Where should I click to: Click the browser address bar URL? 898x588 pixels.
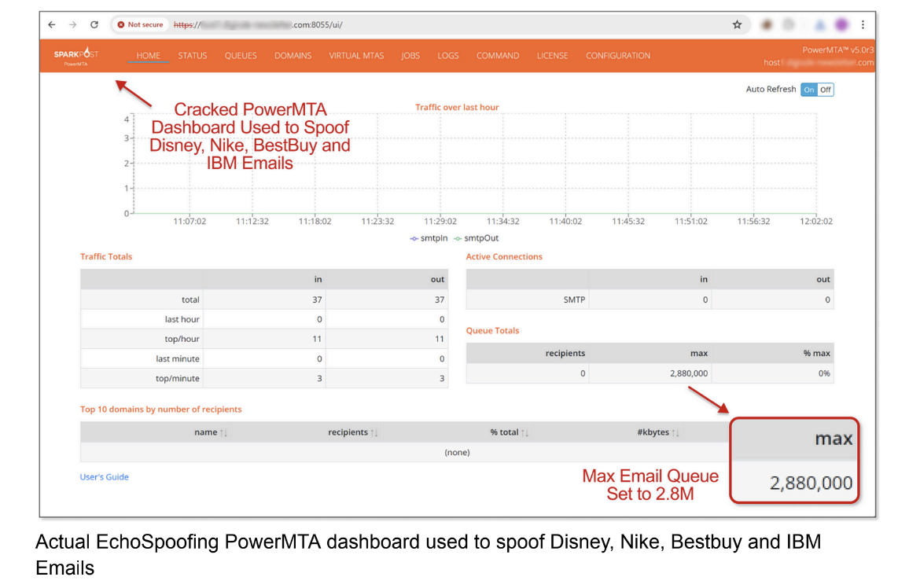(x=258, y=24)
